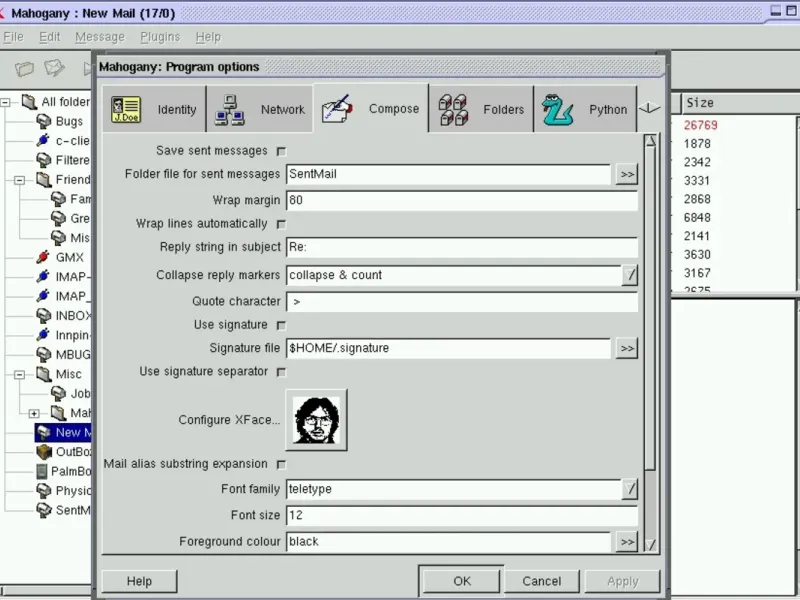
Task: Collapse the All folders tree root
Action: tap(5, 103)
